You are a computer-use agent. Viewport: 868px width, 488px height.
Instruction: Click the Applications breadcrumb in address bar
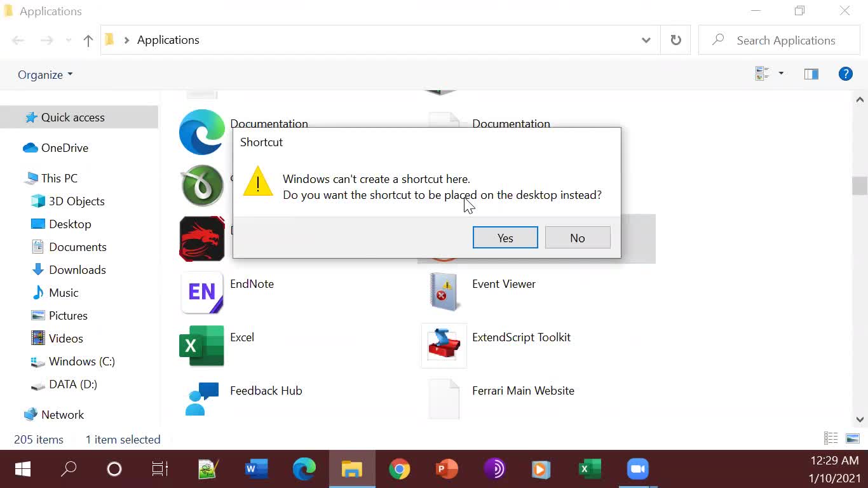(168, 40)
